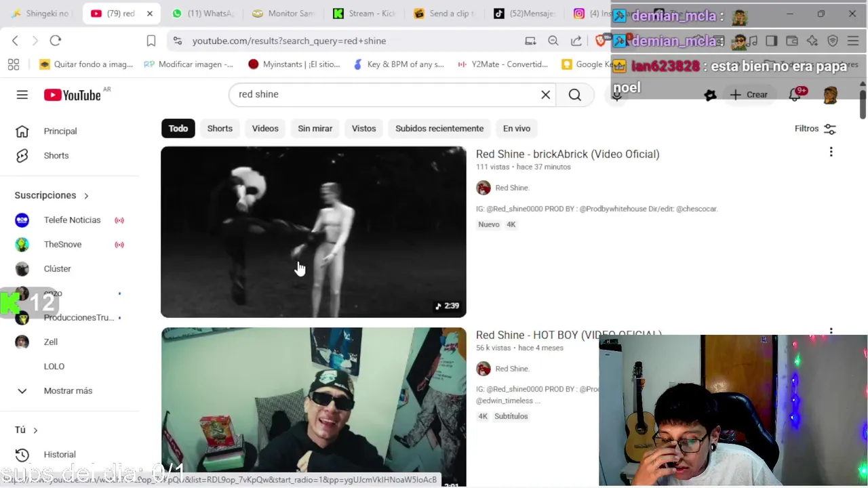This screenshot has width=868, height=488.
Task: Click the zoom magnifier icon in address bar
Action: click(x=553, y=41)
